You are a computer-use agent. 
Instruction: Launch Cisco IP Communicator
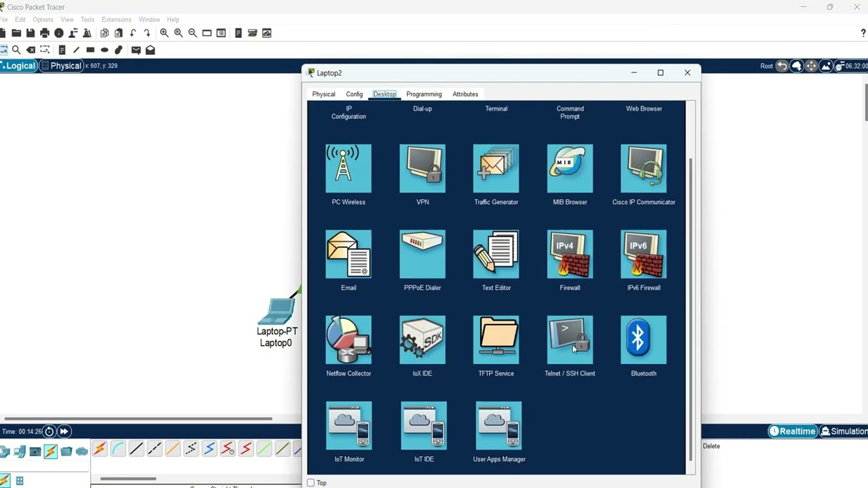coord(644,168)
